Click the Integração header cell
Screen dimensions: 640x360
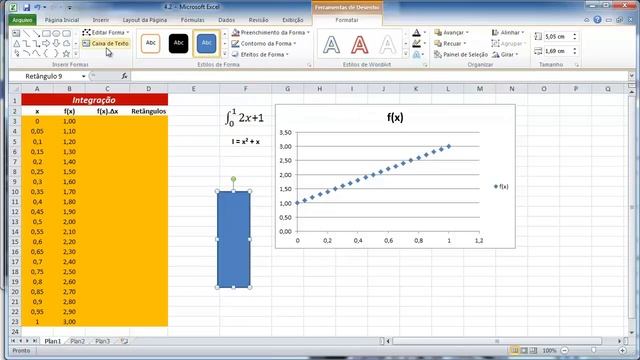pos(94,100)
